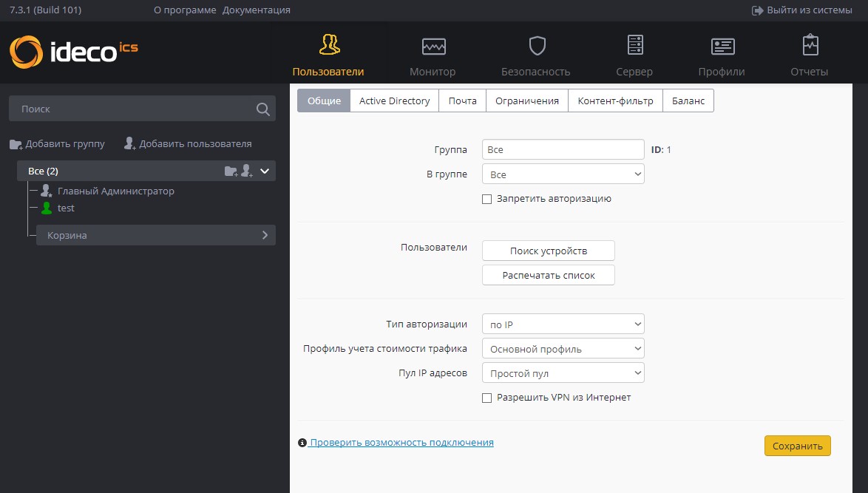Click the Группа name input field
868x493 pixels.
click(x=563, y=149)
